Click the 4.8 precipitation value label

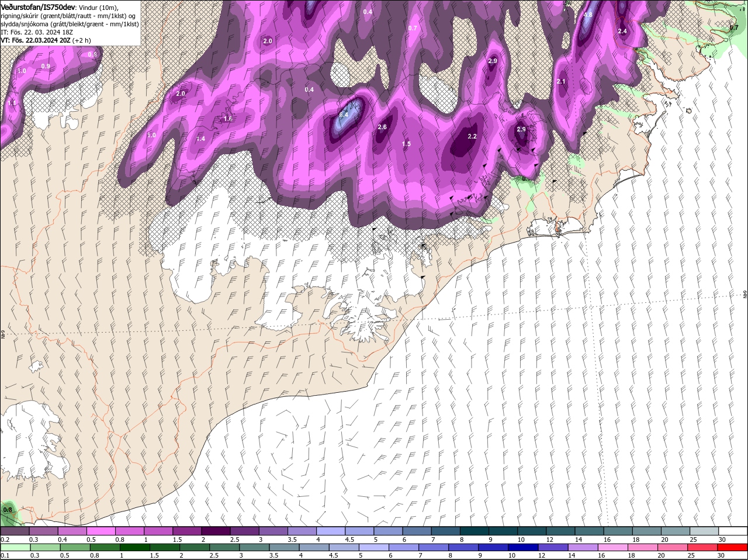point(588,15)
